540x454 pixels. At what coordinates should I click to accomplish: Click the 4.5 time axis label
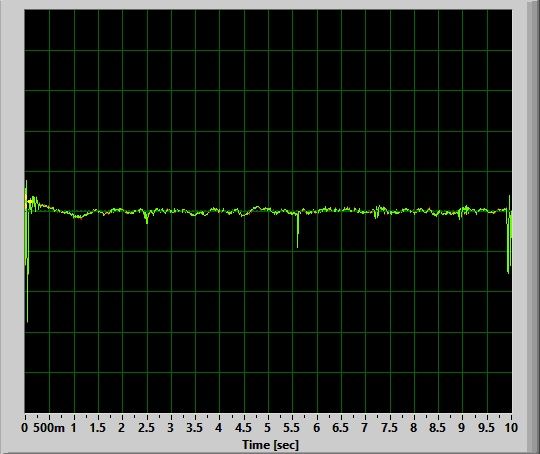pos(243,428)
